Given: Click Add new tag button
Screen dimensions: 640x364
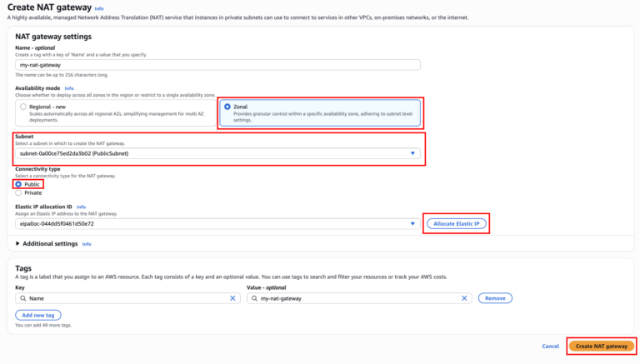Looking at the screenshot, I should (37, 315).
